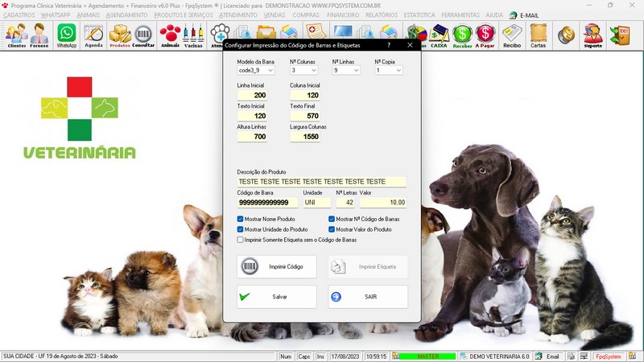Screen dimensions: 644x362
Task: Open the Produtos boxes icon
Action: pyautogui.click(x=120, y=35)
